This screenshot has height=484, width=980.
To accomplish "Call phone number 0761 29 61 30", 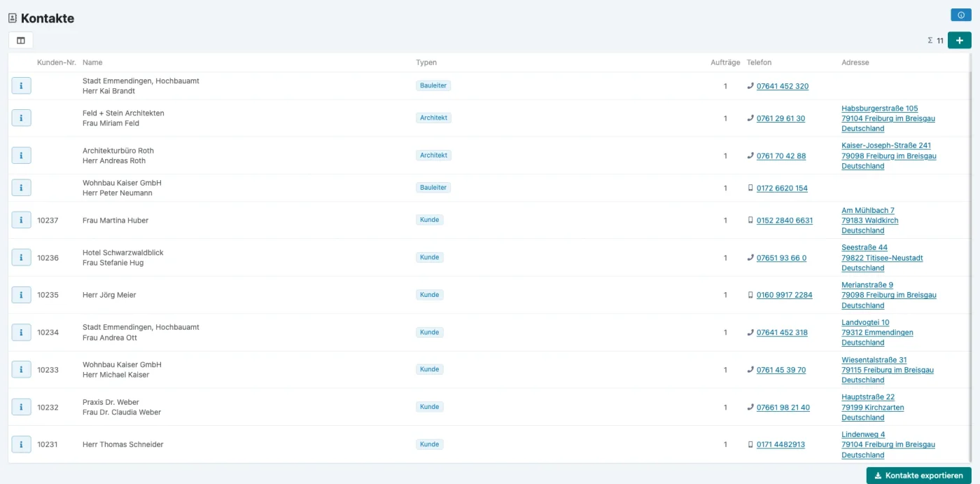I will (x=780, y=118).
